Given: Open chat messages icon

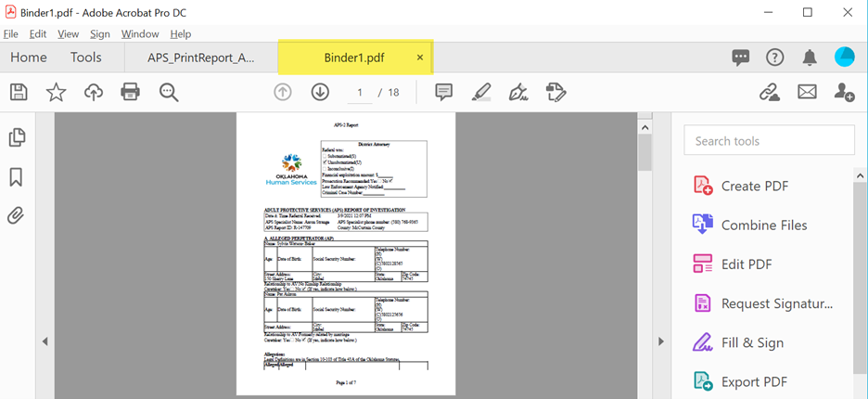Looking at the screenshot, I should [741, 58].
